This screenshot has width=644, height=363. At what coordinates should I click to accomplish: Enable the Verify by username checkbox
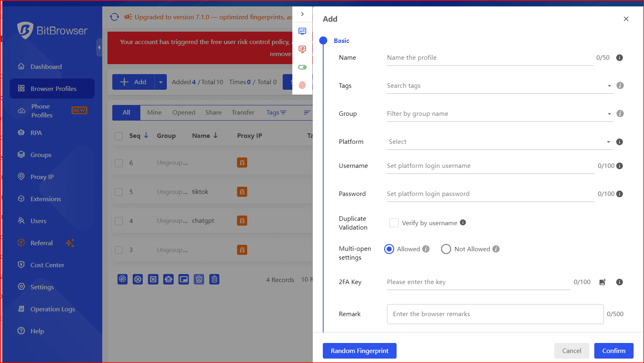(x=394, y=223)
